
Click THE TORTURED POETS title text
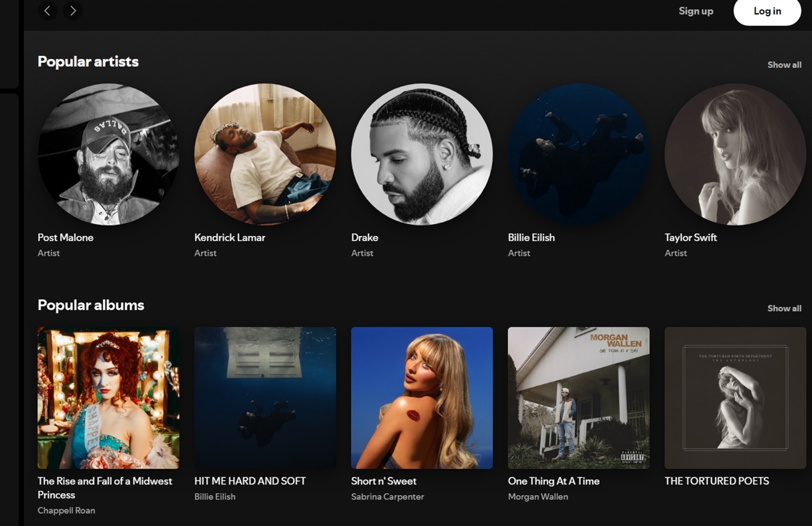pyautogui.click(x=717, y=481)
